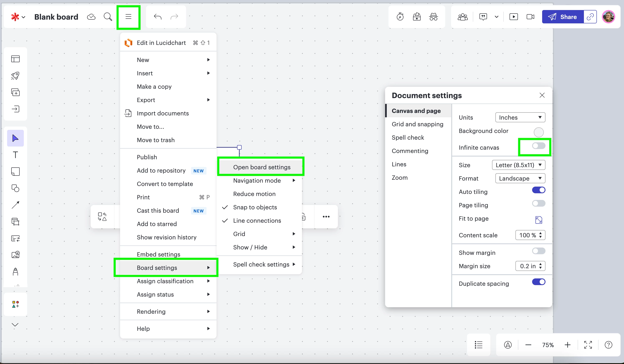Image resolution: width=624 pixels, height=364 pixels.
Task: Open the timer tool
Action: coord(400,17)
